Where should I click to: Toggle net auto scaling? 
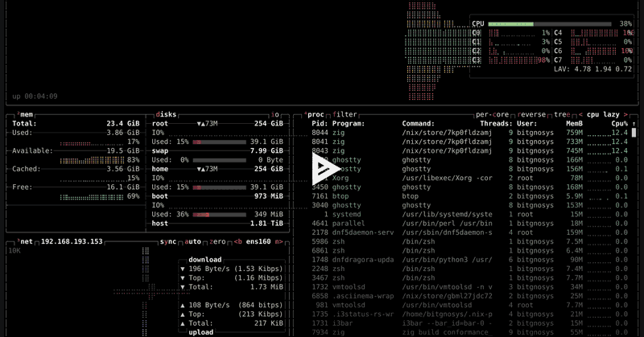(192, 241)
